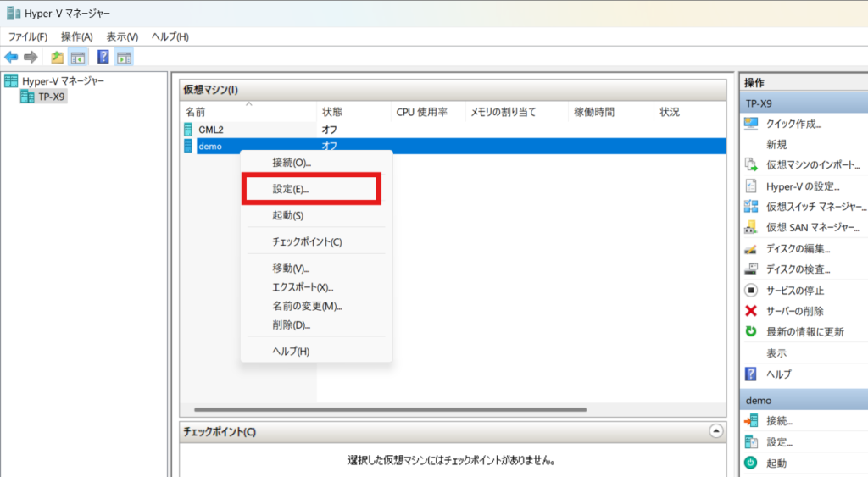This screenshot has width=868, height=477.
Task: Click the up-one-level folder toolbar icon
Action: click(x=57, y=57)
